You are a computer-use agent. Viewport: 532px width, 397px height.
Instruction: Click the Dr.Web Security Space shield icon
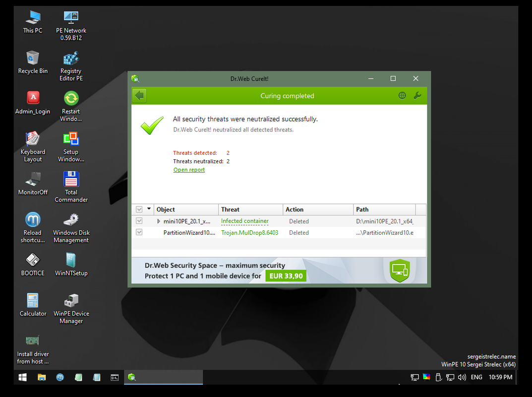point(400,270)
